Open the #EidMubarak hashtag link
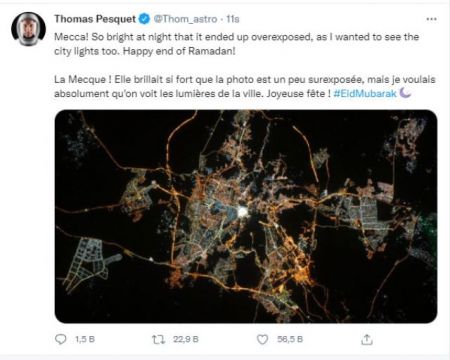 365,94
